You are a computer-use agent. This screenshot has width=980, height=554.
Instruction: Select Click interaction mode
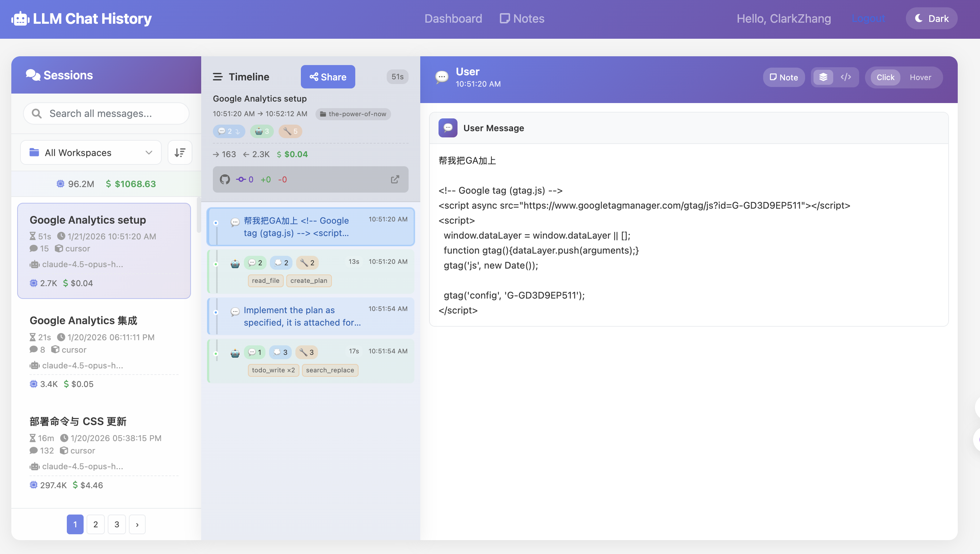885,77
